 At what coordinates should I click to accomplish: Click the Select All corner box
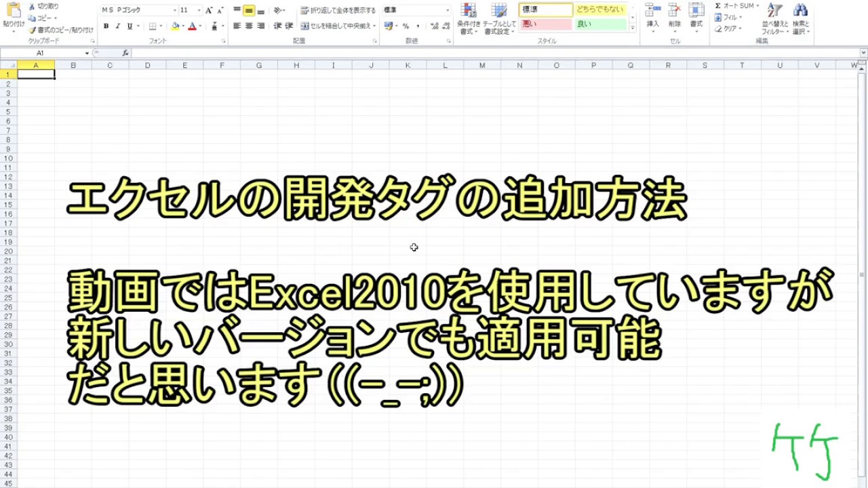point(8,65)
